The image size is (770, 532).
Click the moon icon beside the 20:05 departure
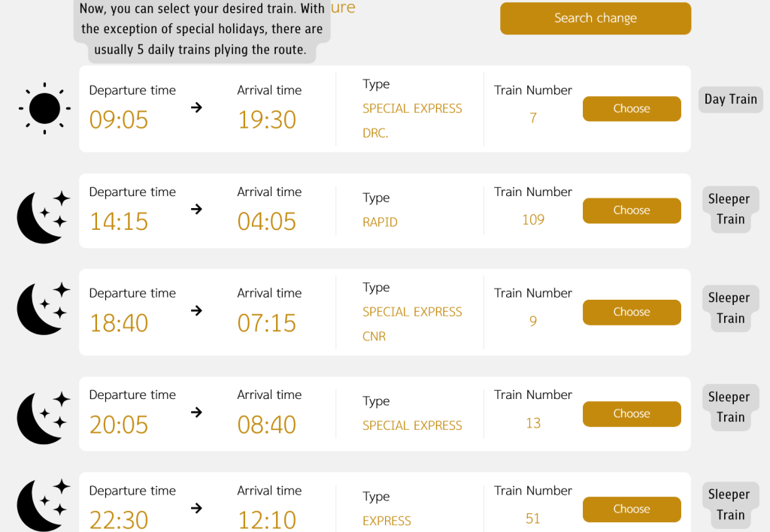point(43,417)
